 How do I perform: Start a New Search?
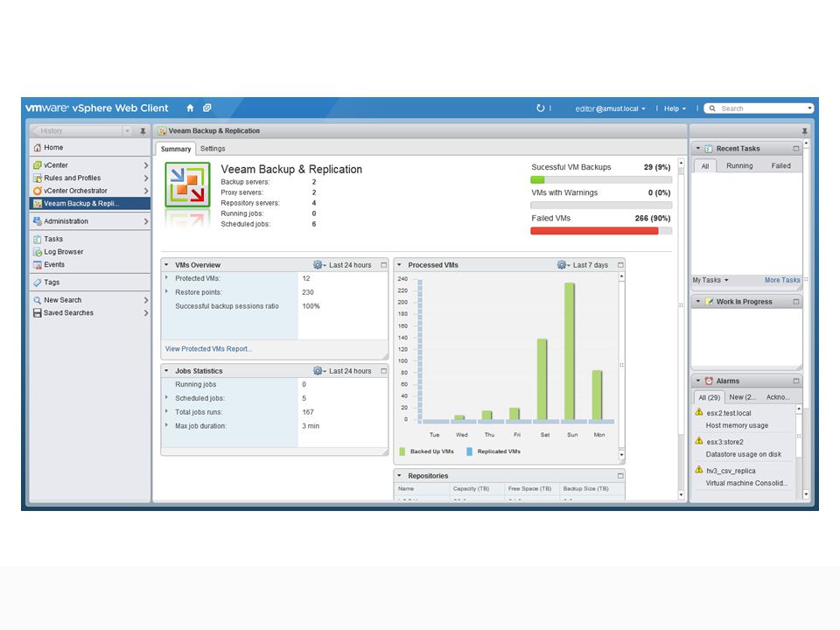[89, 300]
